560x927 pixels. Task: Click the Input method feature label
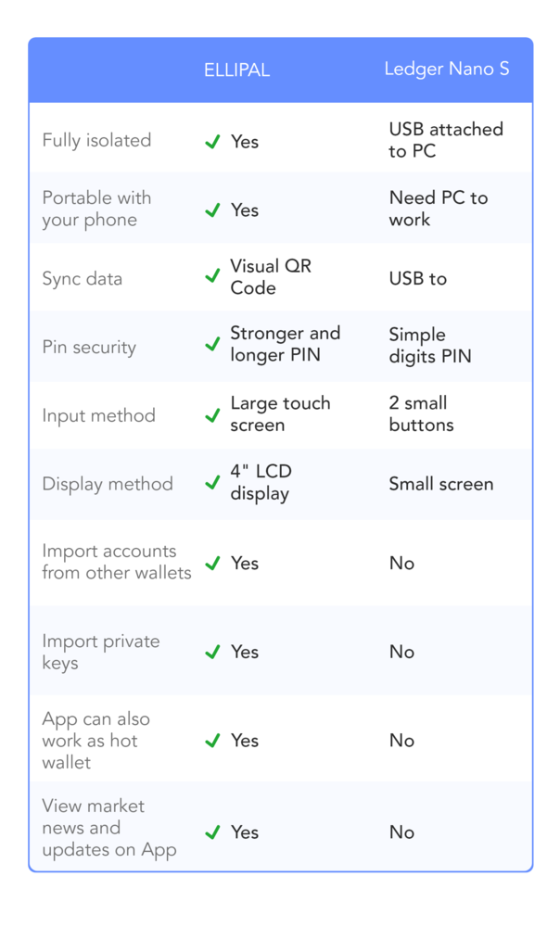tap(98, 415)
